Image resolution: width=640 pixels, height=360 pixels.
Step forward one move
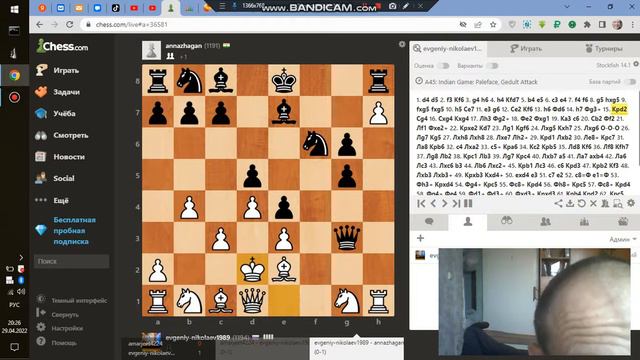444,203
